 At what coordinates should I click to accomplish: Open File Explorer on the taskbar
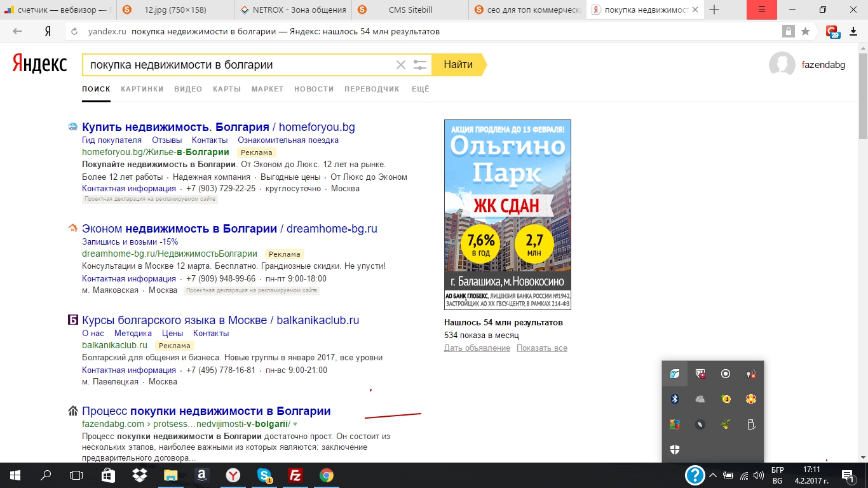(x=170, y=475)
